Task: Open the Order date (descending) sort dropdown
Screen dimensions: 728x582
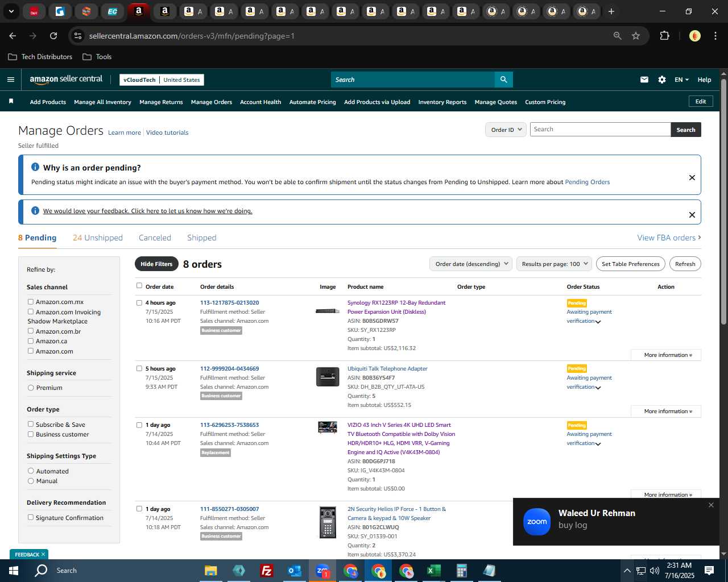Action: coord(471,264)
